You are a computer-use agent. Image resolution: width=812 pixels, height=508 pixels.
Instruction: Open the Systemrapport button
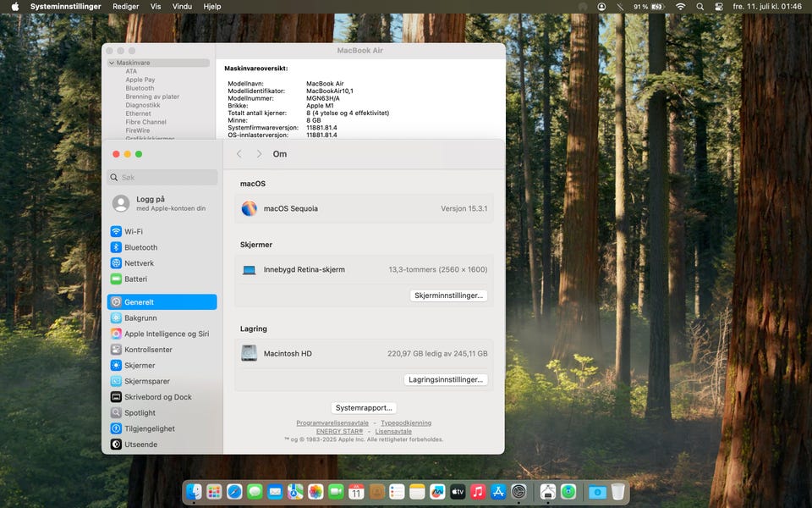pyautogui.click(x=364, y=408)
